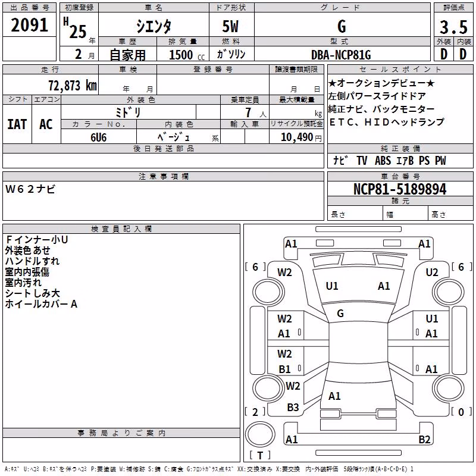Image resolution: width=476 pixels, height=476 pixels.
Task: Click inspector note 室内内張傷
Action: point(27,272)
